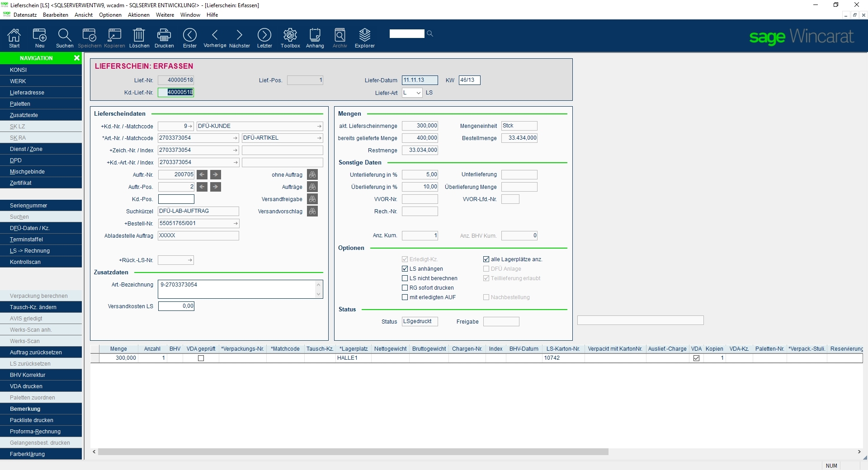Select Lieferadresse in navigation panel

27,93
